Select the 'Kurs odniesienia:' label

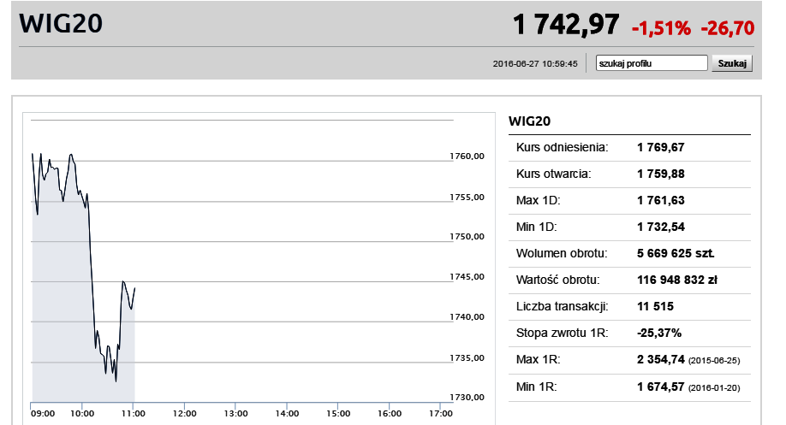coord(562,147)
